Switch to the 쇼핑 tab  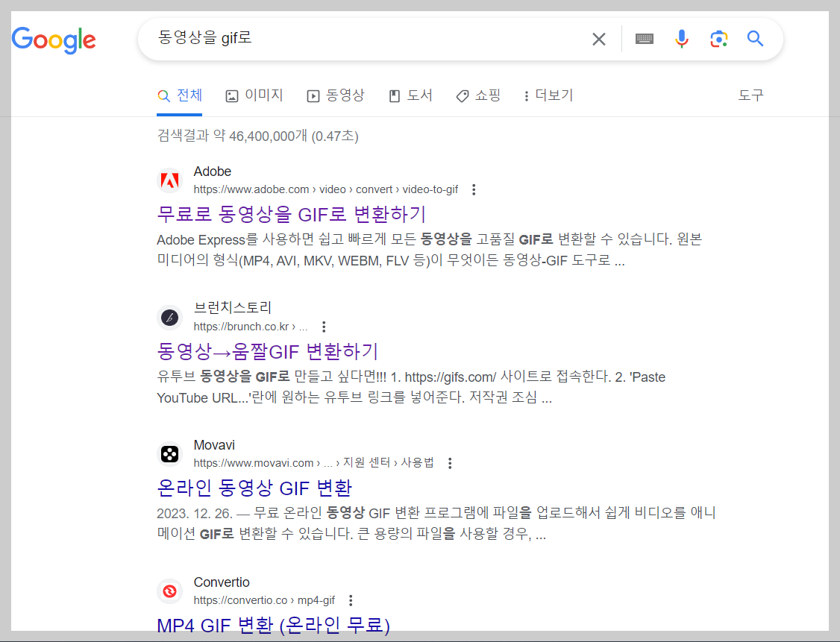(478, 96)
